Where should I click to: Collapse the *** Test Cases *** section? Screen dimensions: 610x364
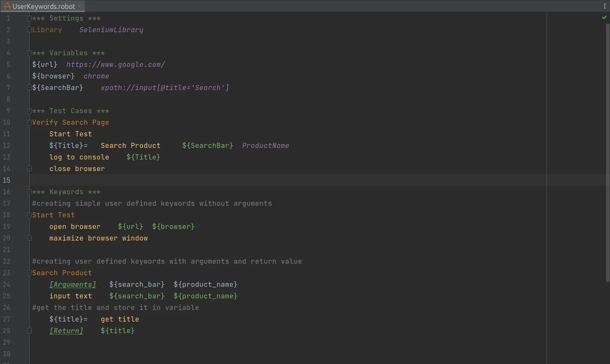[29, 111]
